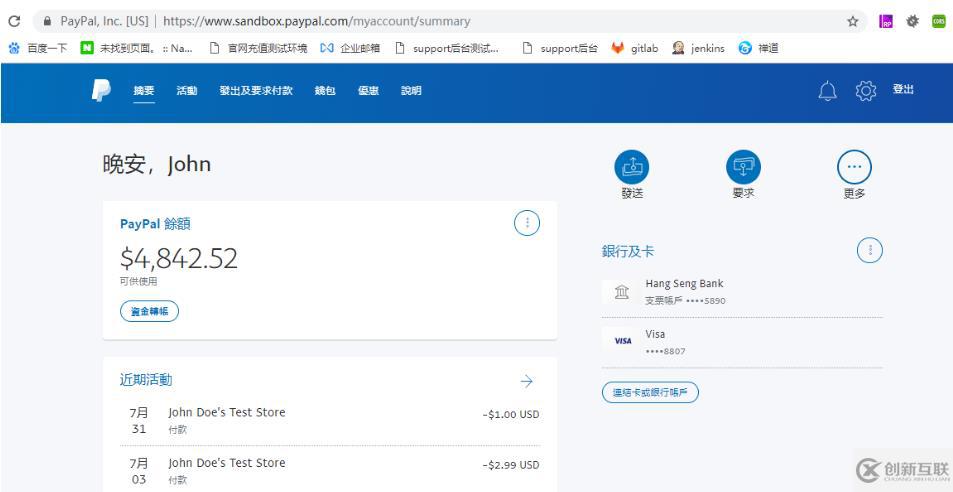The image size is (953, 492).
Task: Click the PayPal 餘額 heading link
Action: 156,224
